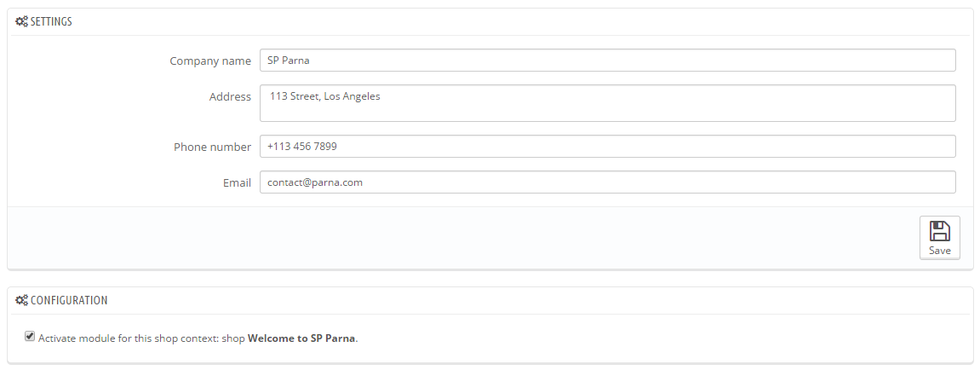Click the Phone number label
Screen dimensions: 980x370
pos(213,147)
